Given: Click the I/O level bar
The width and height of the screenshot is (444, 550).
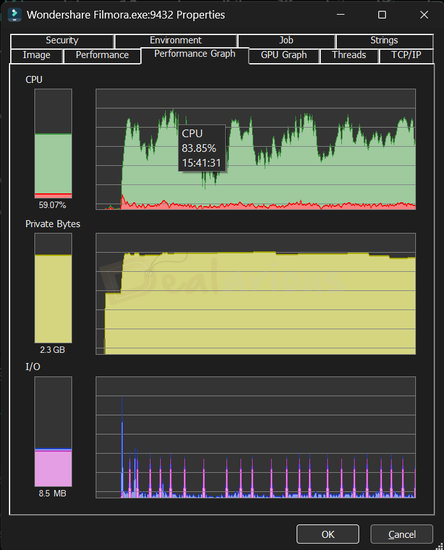Looking at the screenshot, I should [53, 431].
